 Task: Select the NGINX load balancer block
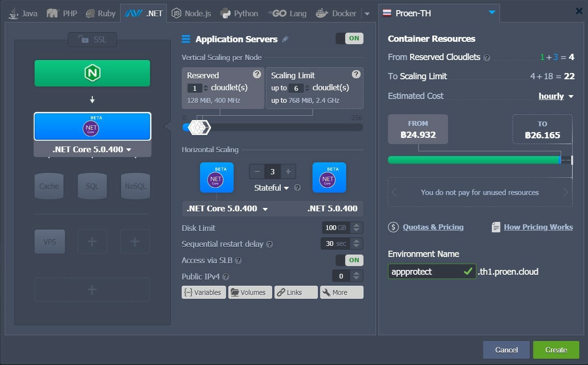pos(92,73)
